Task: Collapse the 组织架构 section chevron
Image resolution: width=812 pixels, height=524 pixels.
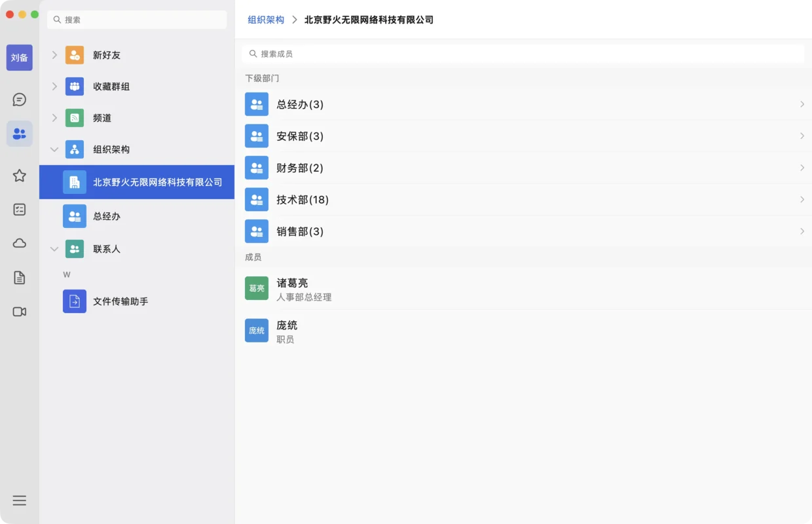Action: click(x=54, y=149)
